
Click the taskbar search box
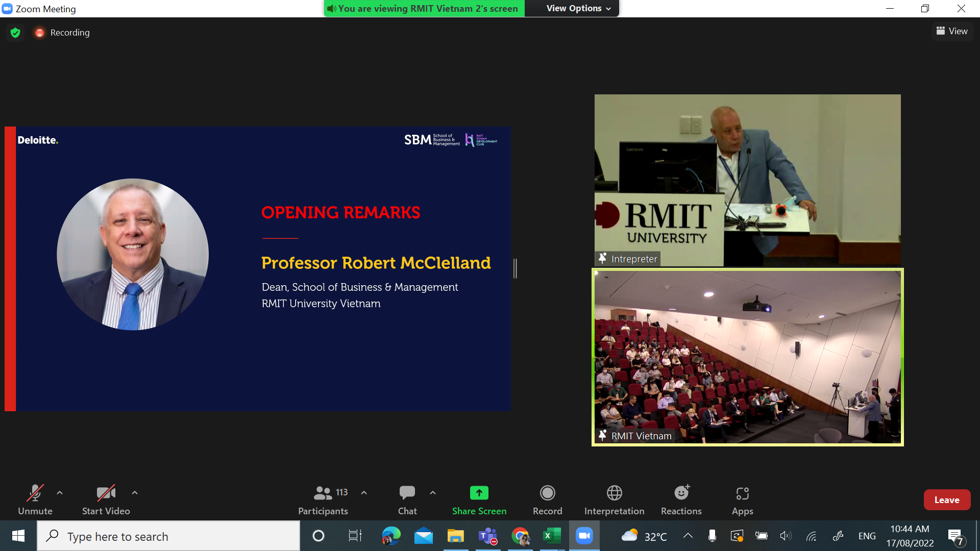pyautogui.click(x=168, y=536)
